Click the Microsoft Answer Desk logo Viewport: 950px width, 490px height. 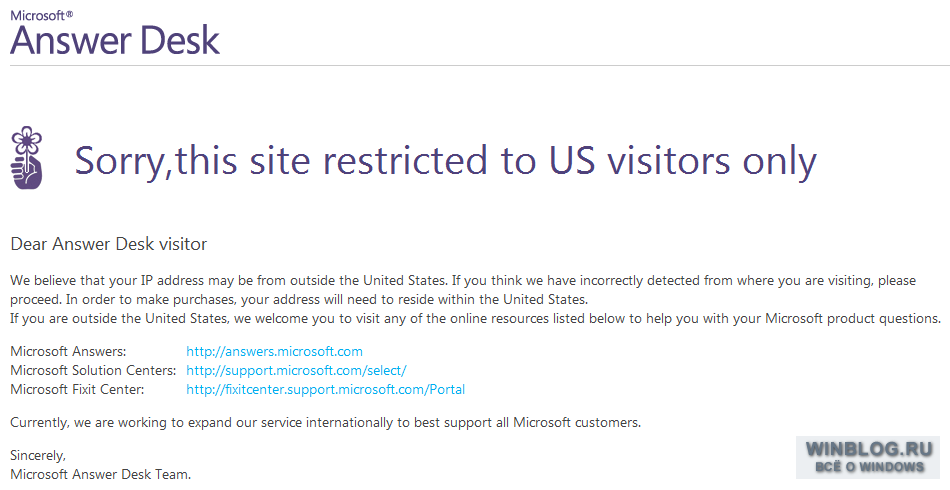(115, 33)
